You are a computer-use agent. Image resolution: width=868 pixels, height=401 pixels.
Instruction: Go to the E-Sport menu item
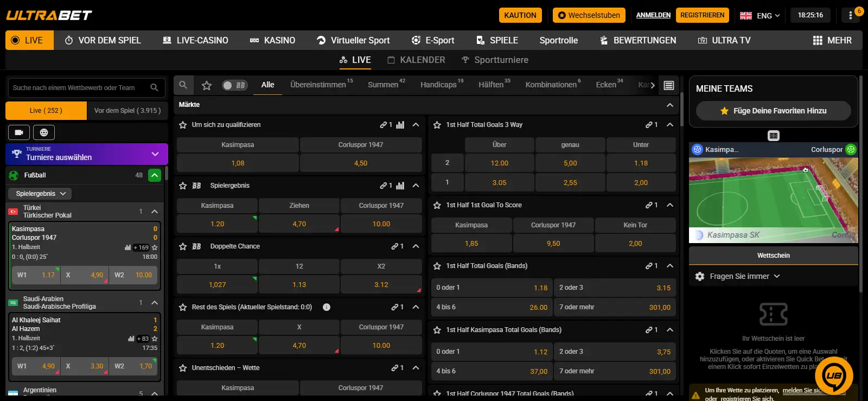click(x=433, y=40)
